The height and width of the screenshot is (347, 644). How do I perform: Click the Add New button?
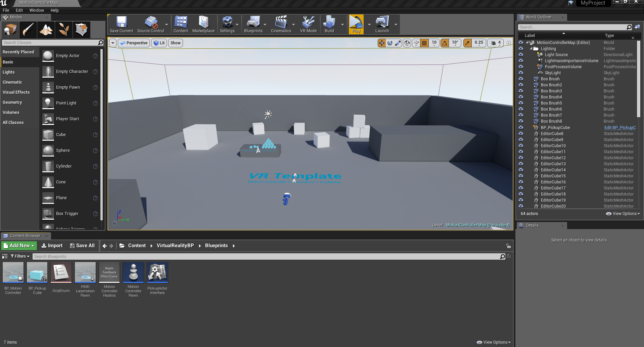[19, 246]
